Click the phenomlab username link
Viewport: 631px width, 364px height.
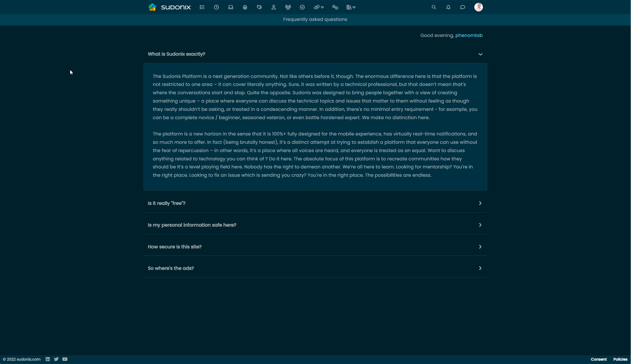[469, 35]
